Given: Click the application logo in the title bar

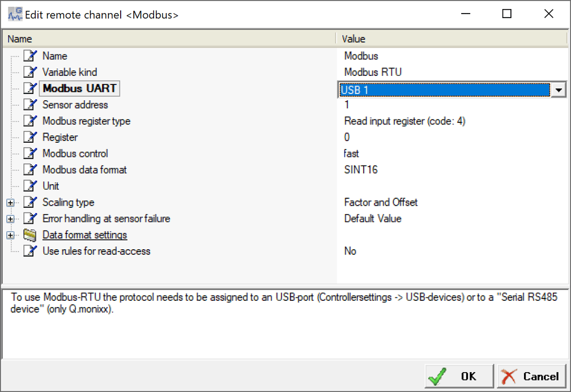Looking at the screenshot, I should pos(14,13).
